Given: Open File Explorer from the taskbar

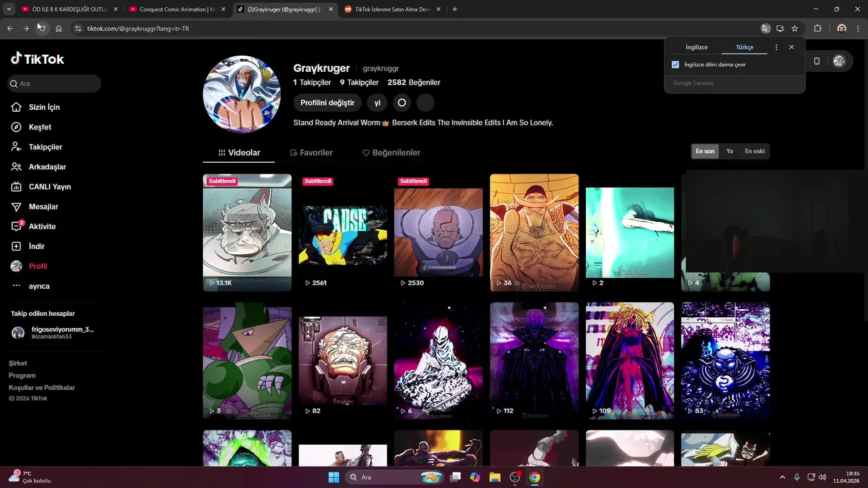Looking at the screenshot, I should click(x=494, y=477).
